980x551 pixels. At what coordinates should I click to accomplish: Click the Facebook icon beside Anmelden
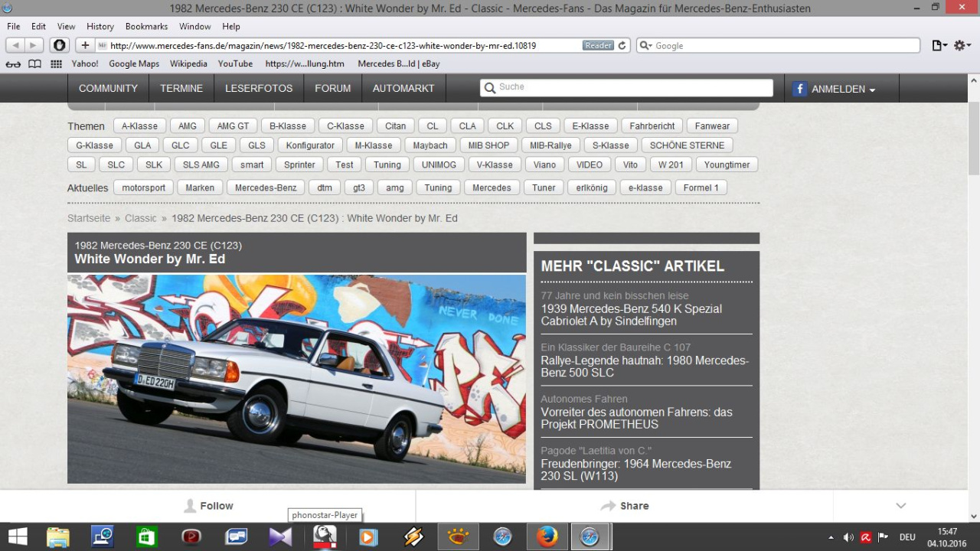[x=799, y=89]
